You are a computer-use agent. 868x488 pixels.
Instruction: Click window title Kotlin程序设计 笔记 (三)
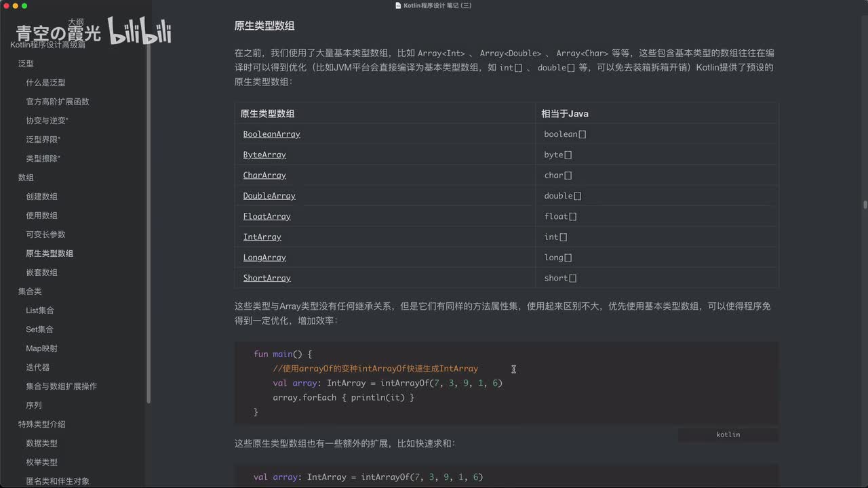(x=437, y=5)
